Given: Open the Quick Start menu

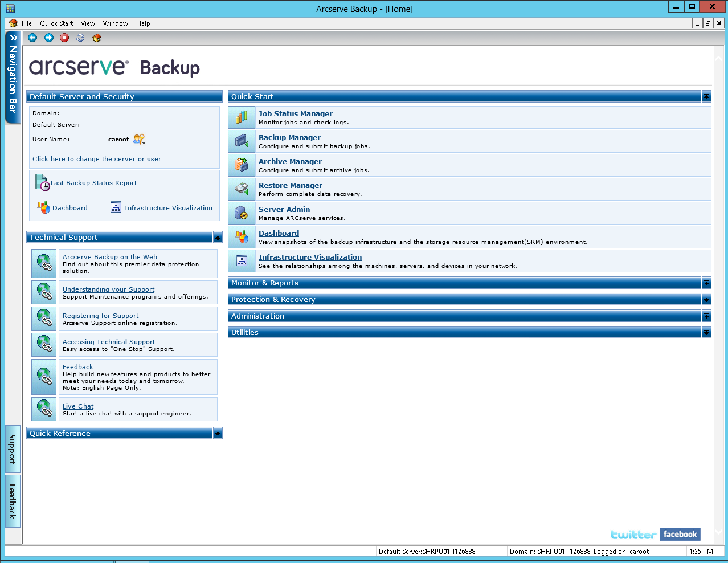Looking at the screenshot, I should pyautogui.click(x=56, y=23).
